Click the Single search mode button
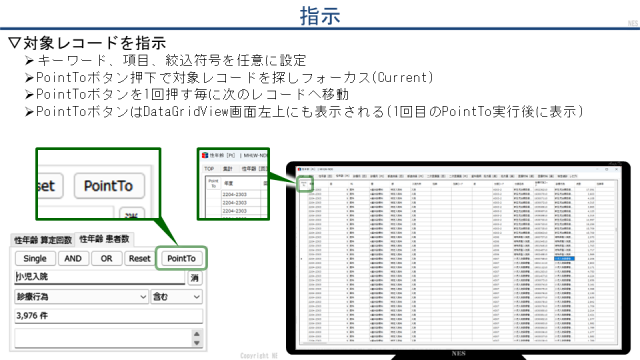This screenshot has height=360, width=640. click(35, 258)
